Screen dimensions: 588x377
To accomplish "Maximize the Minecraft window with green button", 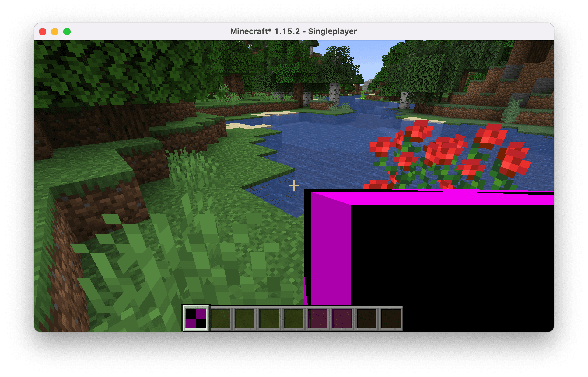I will (x=67, y=32).
